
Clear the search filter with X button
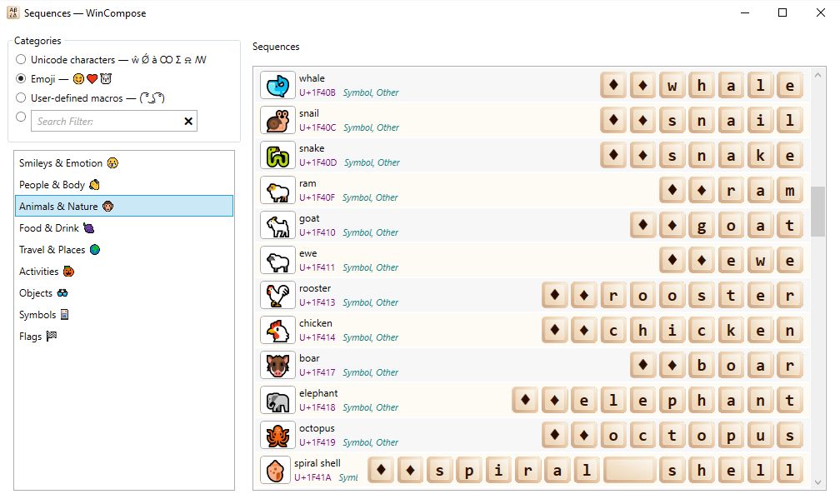coord(188,122)
